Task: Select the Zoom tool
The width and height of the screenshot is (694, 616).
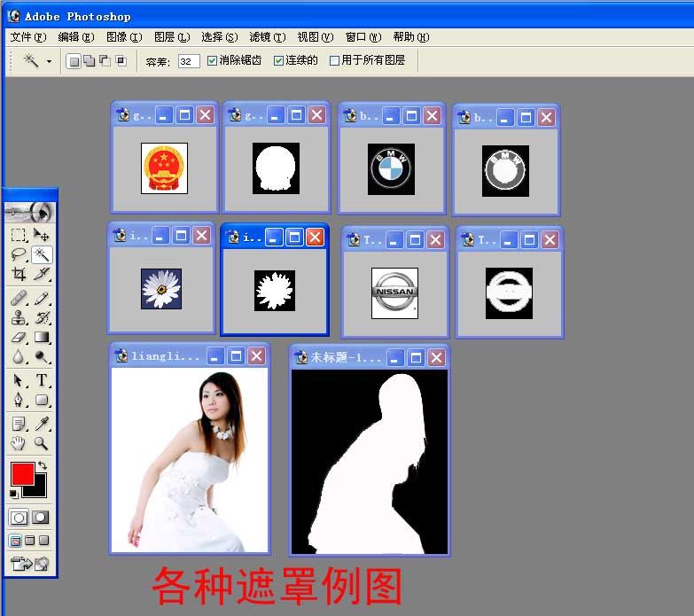Action: click(42, 443)
